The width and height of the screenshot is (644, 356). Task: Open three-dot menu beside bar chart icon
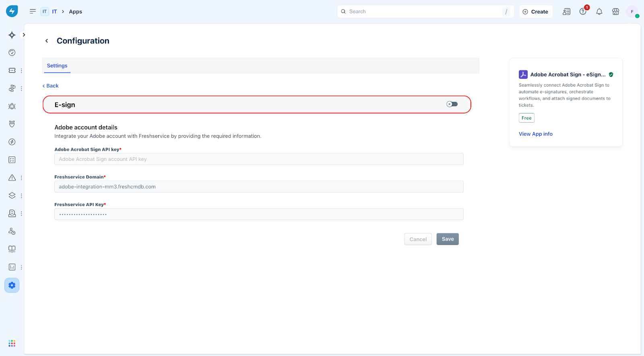click(x=21, y=267)
